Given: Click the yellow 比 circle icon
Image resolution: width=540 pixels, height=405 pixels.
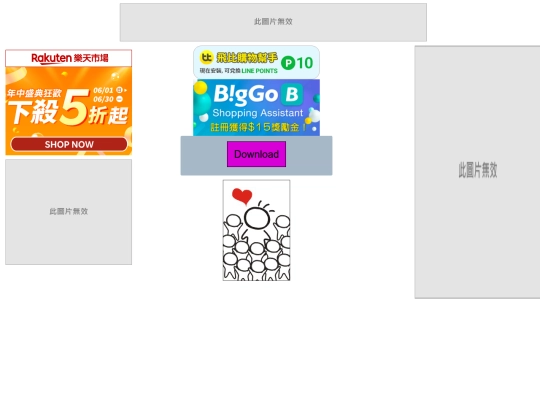Looking at the screenshot, I should pos(206,57).
